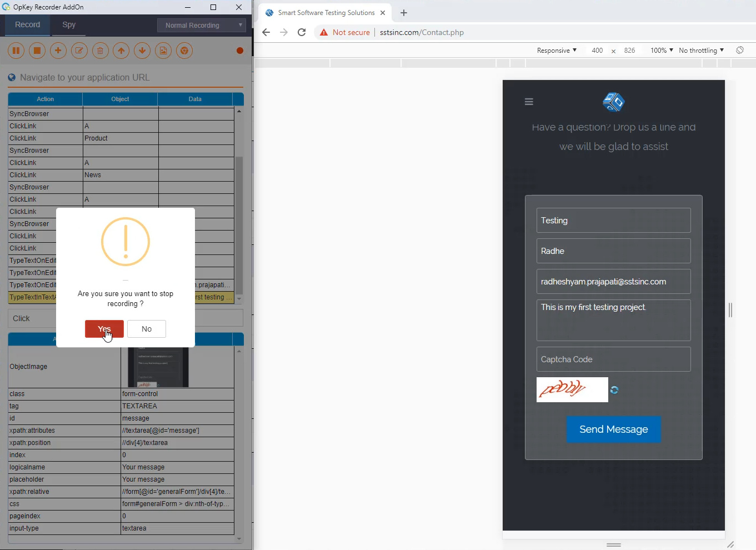The height and width of the screenshot is (550, 756).
Task: Click the globe icon beside Navigate text
Action: 12,77
